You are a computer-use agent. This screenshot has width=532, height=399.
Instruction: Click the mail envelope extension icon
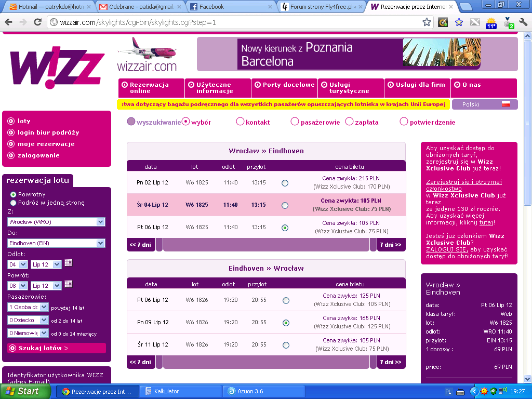(475, 22)
